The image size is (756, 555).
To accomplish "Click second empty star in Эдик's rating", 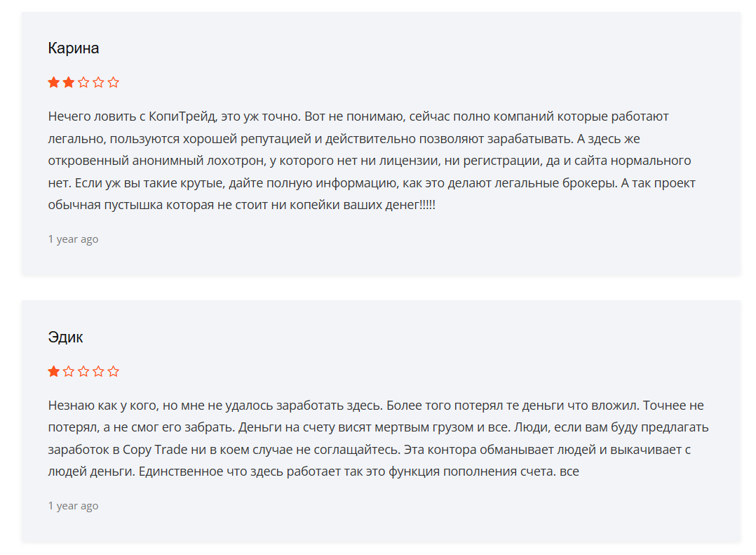I will pyautogui.click(x=69, y=371).
